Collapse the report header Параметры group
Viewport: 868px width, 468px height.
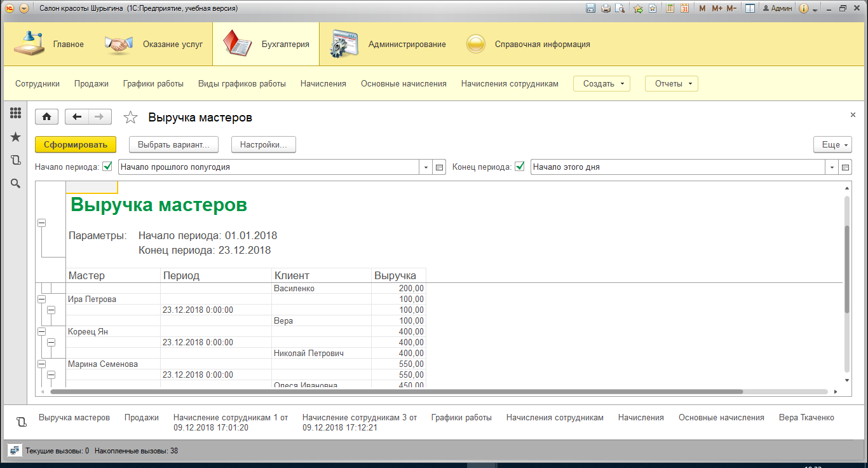click(x=42, y=223)
